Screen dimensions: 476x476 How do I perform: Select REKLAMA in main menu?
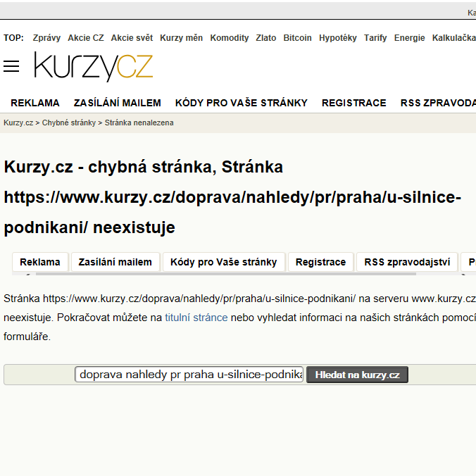[x=35, y=103]
